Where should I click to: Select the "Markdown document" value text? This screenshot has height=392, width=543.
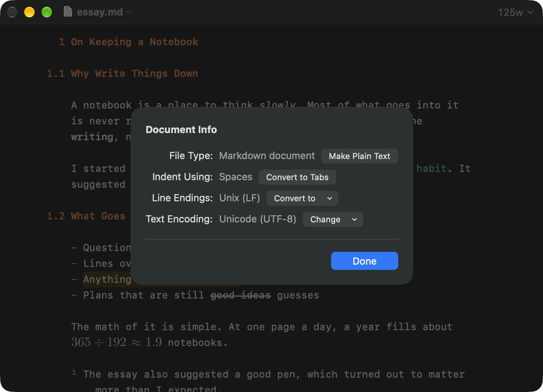[x=267, y=156]
